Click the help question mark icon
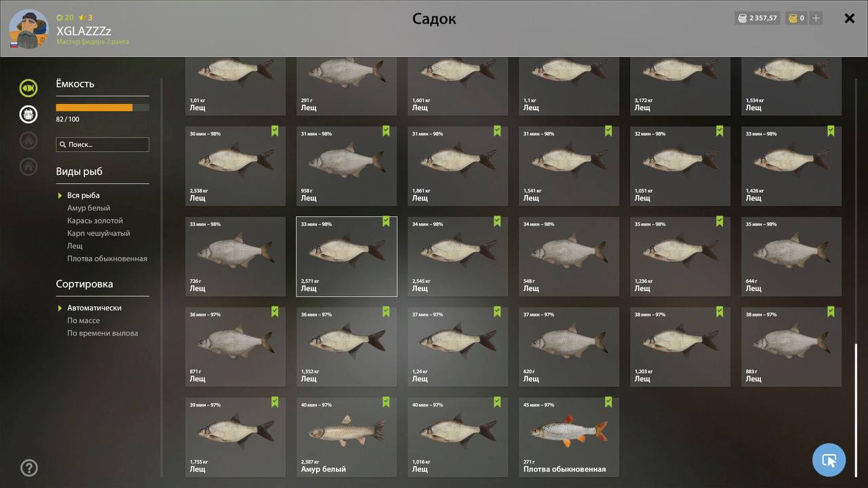 click(29, 468)
